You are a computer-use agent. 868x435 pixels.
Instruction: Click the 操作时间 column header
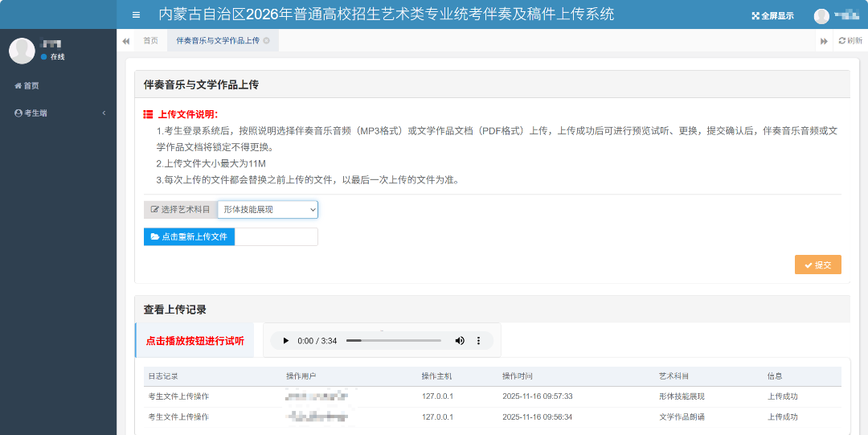click(x=518, y=376)
